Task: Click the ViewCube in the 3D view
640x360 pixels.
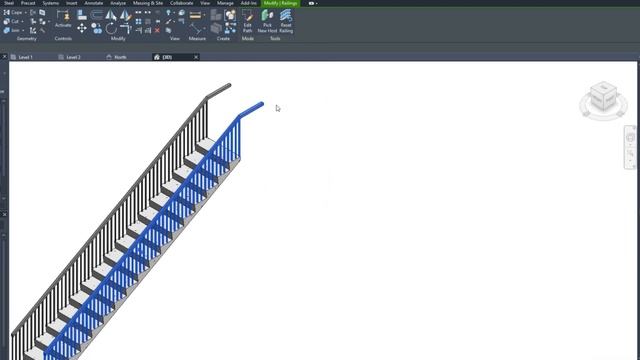Action: pos(603,96)
